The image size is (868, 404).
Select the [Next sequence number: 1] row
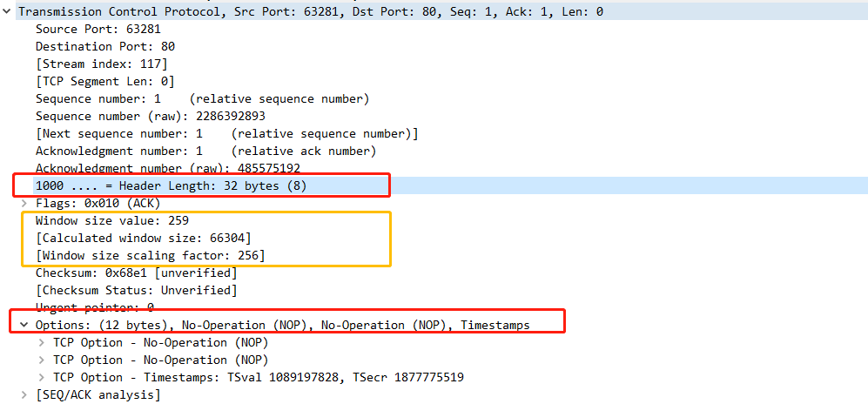[227, 133]
